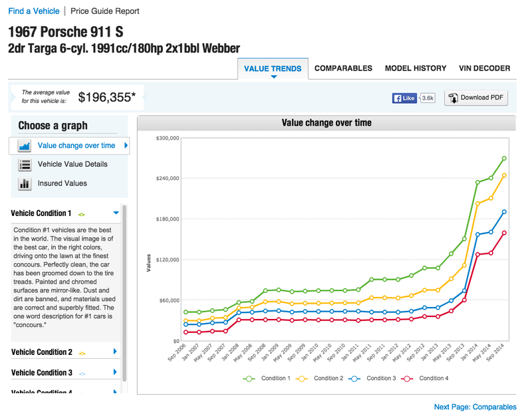Switch to the Value Trends tab

tap(273, 69)
